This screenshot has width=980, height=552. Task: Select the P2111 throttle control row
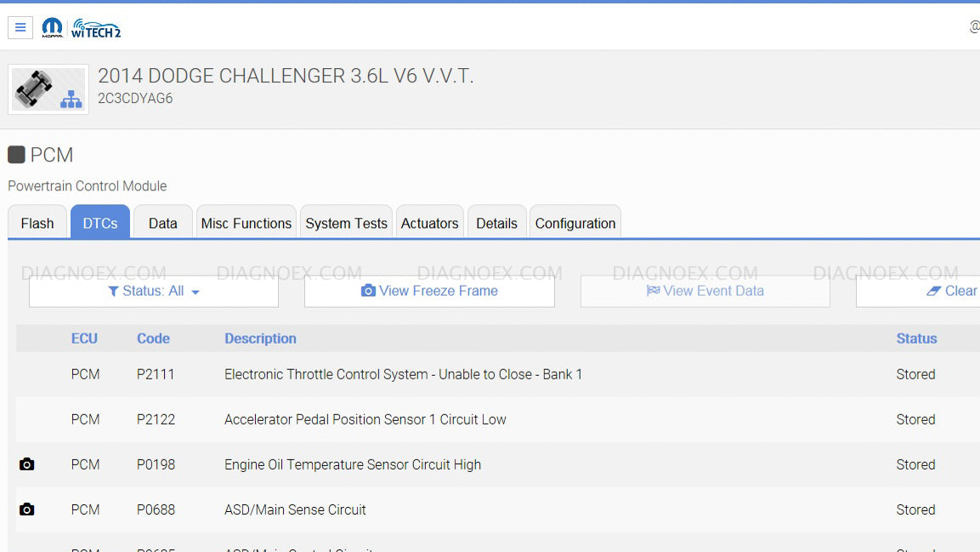[403, 374]
